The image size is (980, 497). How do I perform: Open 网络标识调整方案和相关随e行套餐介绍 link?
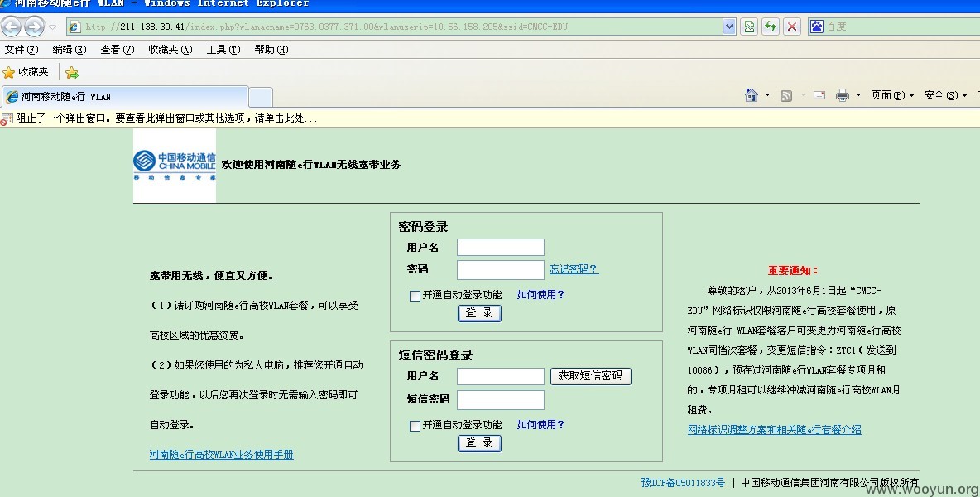tap(775, 429)
